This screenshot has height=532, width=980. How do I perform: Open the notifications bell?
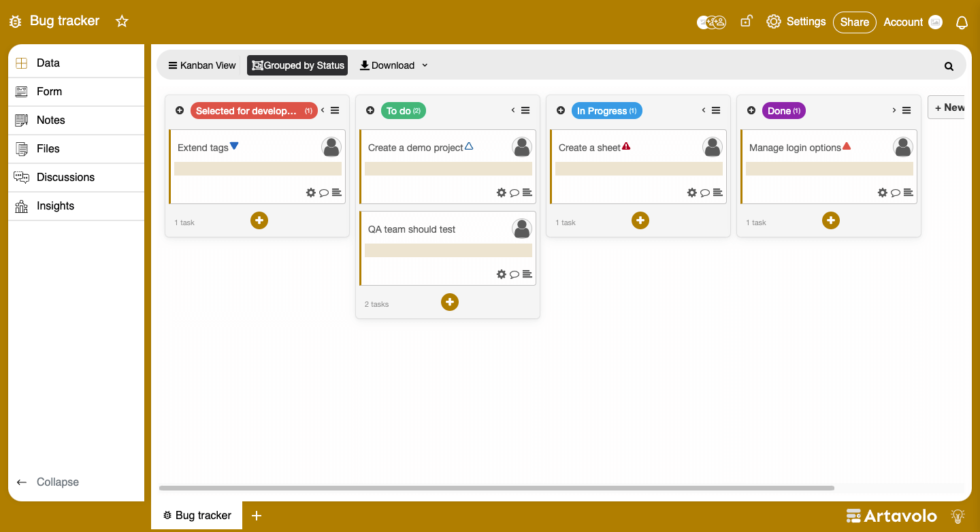click(x=962, y=22)
